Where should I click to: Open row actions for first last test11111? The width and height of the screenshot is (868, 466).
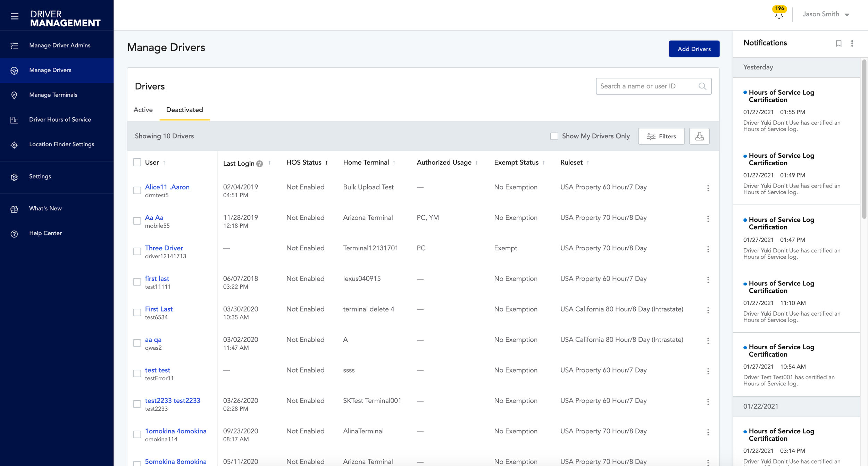point(708,280)
